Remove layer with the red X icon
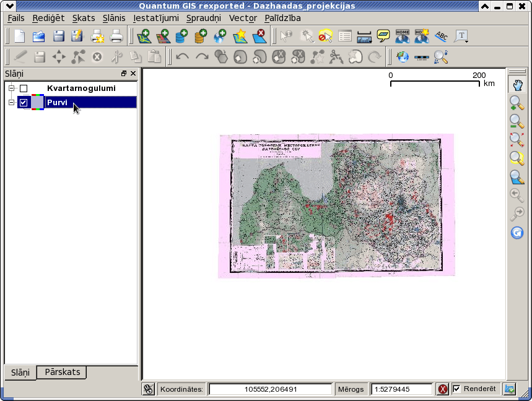 click(259, 36)
